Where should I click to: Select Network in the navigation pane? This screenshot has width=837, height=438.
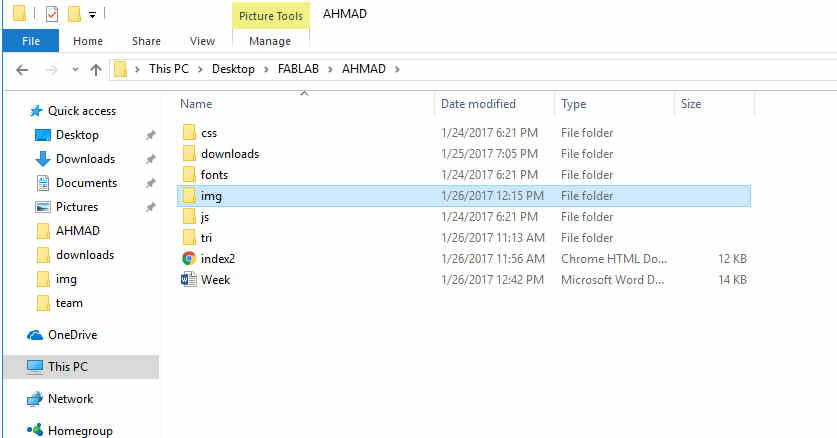(70, 399)
